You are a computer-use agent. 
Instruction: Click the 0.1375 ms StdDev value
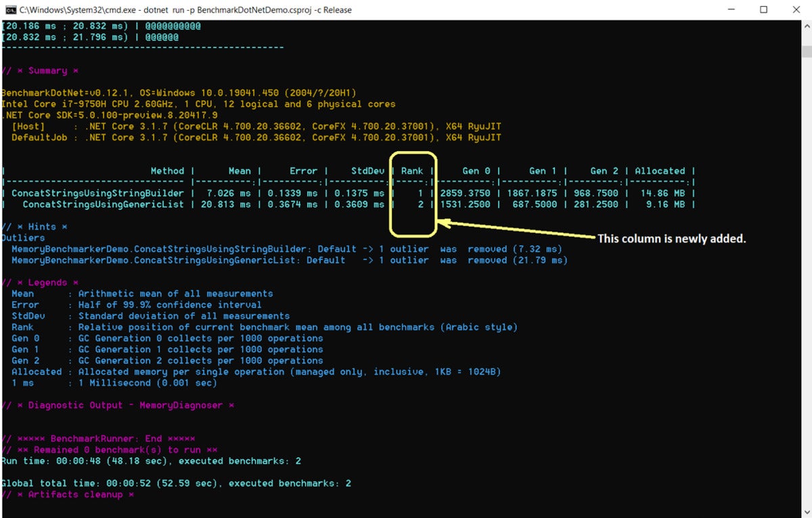tap(359, 193)
